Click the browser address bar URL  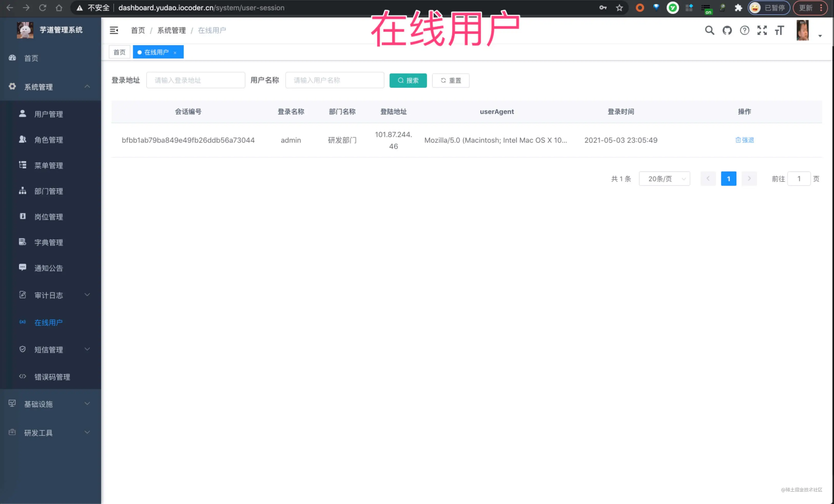(x=201, y=8)
